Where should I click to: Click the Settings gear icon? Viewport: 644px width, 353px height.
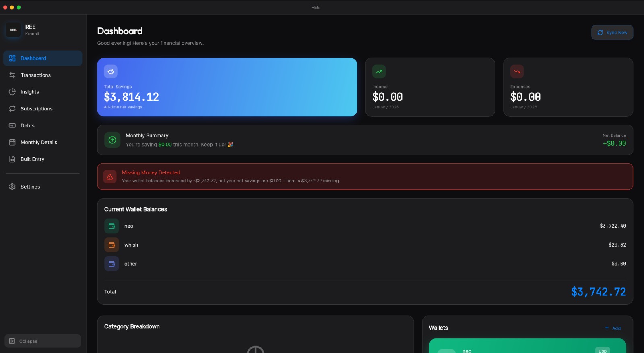coord(12,187)
